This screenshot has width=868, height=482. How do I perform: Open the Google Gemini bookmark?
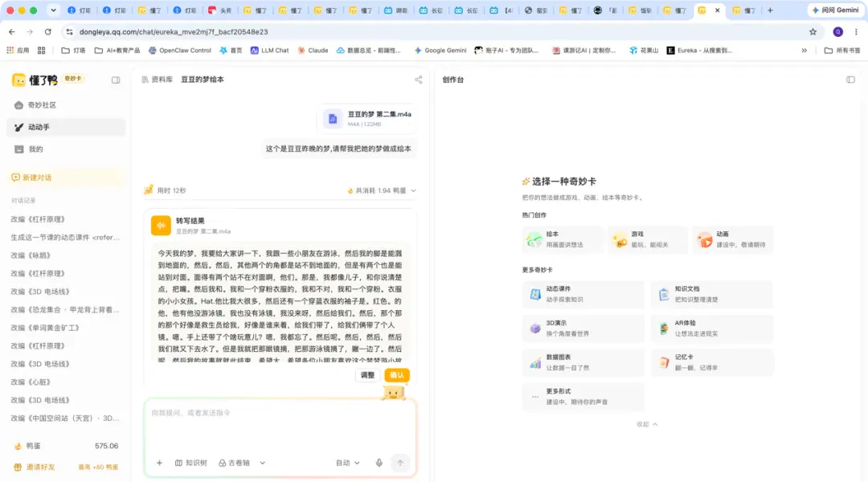(x=440, y=51)
